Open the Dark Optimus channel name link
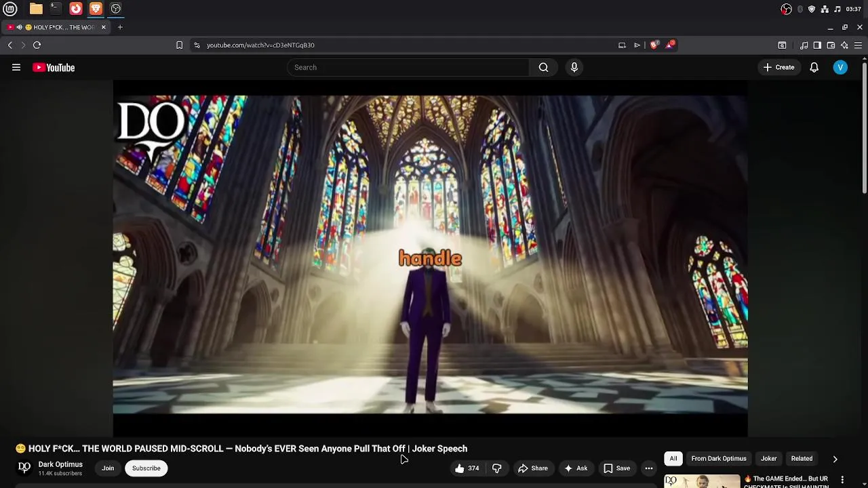868x488 pixels. [x=60, y=464]
